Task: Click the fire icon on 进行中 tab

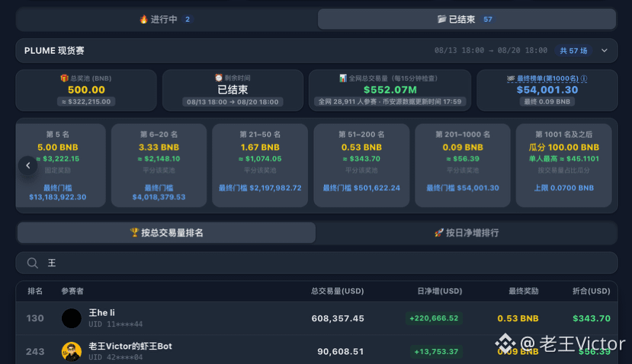Action: point(143,19)
